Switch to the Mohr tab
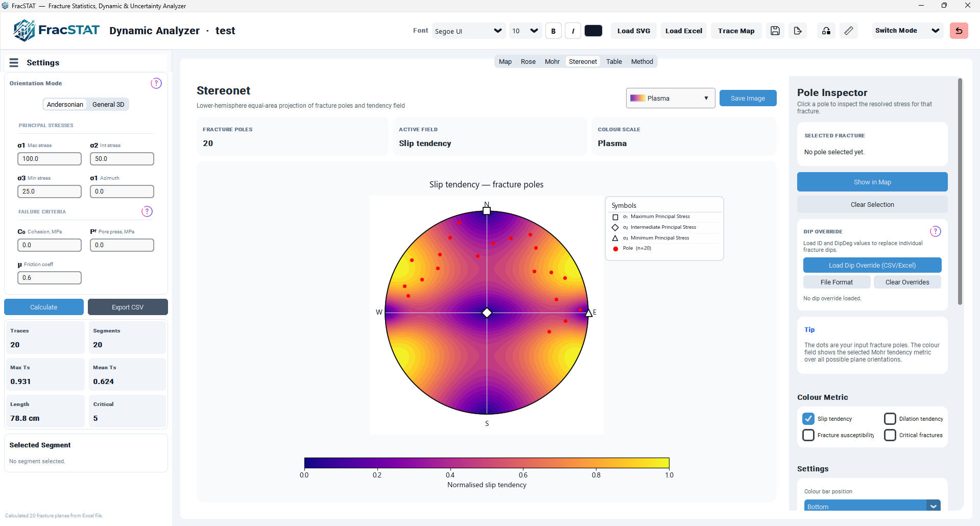This screenshot has width=980, height=526. click(x=552, y=61)
